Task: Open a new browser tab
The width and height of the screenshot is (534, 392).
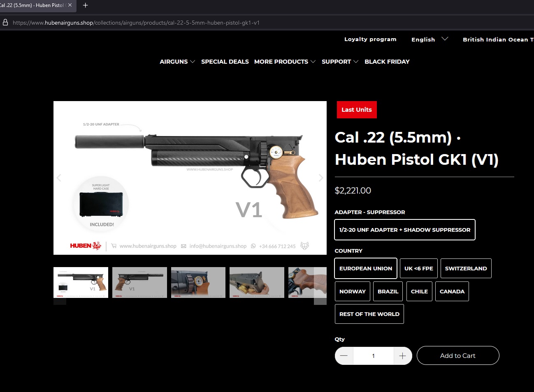Action: pyautogui.click(x=85, y=5)
